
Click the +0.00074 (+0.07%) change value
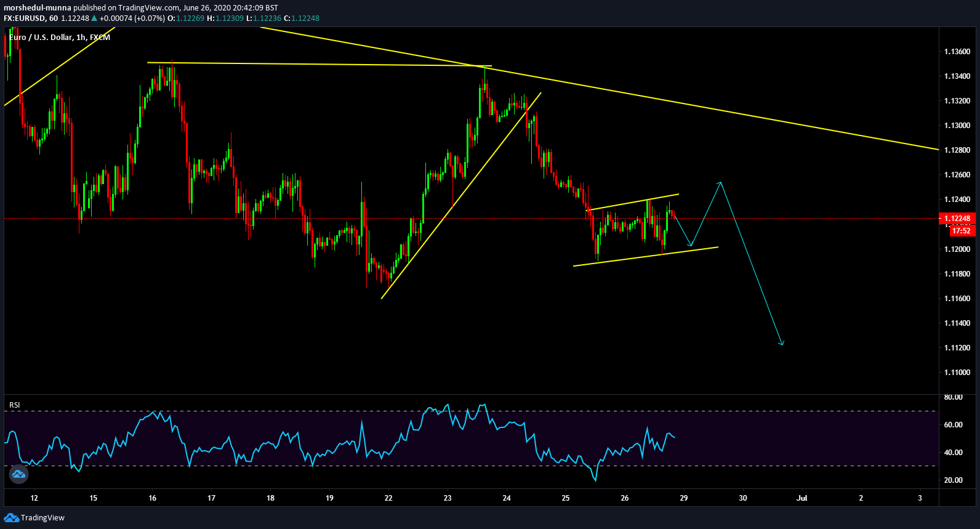click(x=132, y=18)
